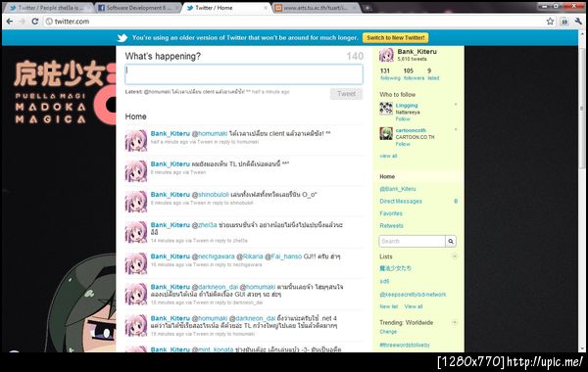
Task: Click the Bank_Kiteru profile avatar in the sidebar
Action: tap(386, 55)
